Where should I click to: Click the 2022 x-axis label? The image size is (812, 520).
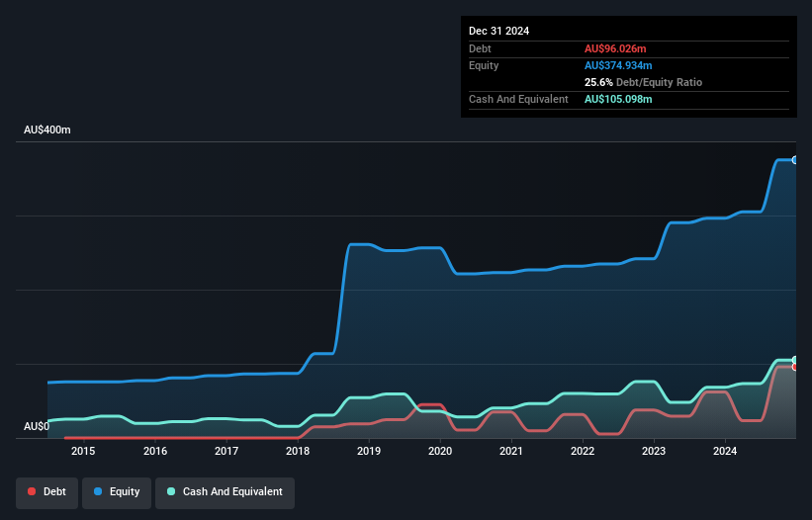click(x=583, y=451)
